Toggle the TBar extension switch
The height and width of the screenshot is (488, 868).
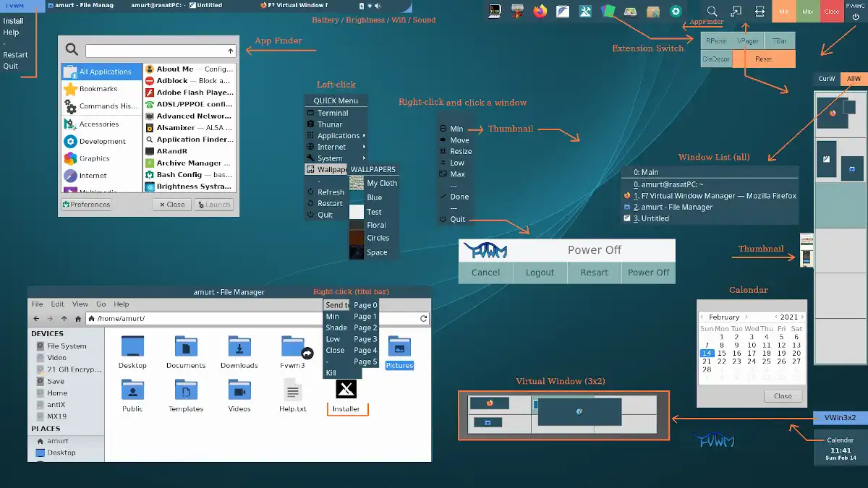pyautogui.click(x=779, y=42)
